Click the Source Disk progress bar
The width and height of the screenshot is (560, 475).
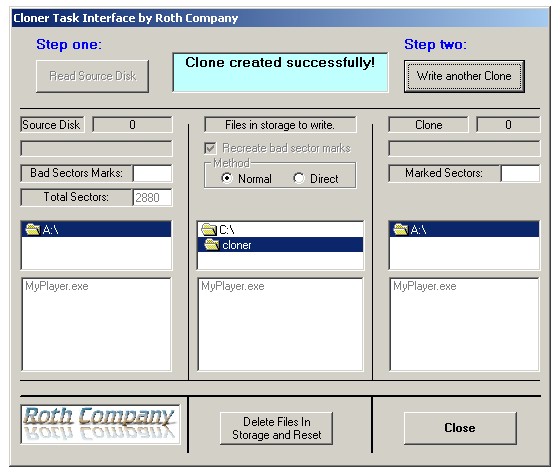(x=96, y=149)
